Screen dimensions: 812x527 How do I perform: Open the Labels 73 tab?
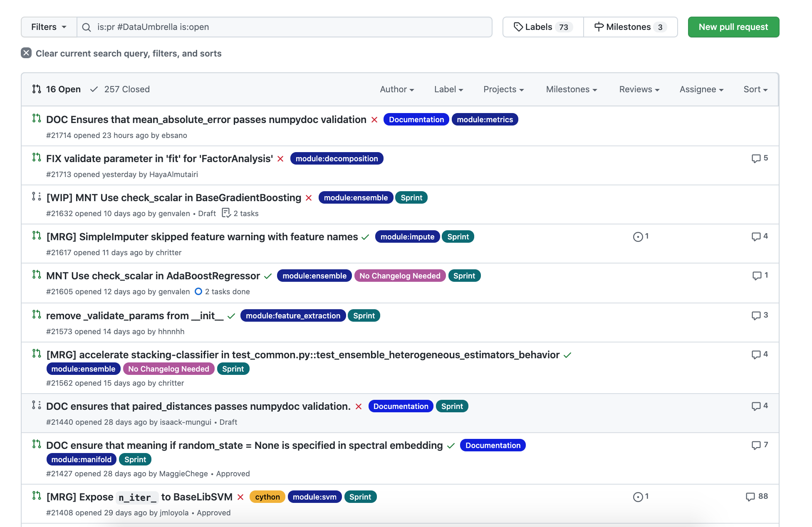pos(543,27)
